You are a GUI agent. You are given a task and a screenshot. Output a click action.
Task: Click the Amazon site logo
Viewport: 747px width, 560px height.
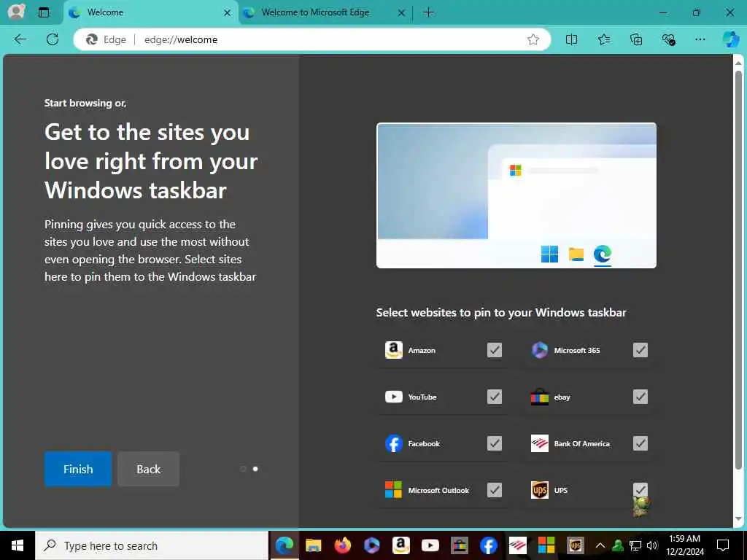point(393,350)
